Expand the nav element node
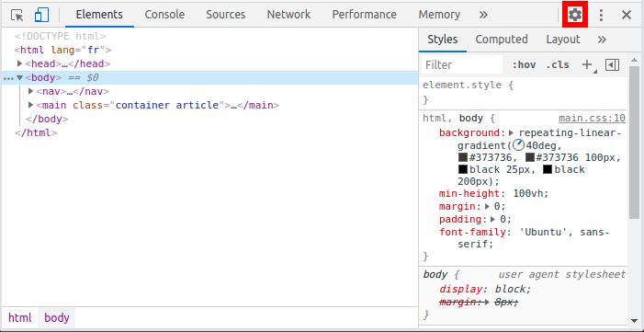Image resolution: width=644 pixels, height=332 pixels. (x=30, y=91)
